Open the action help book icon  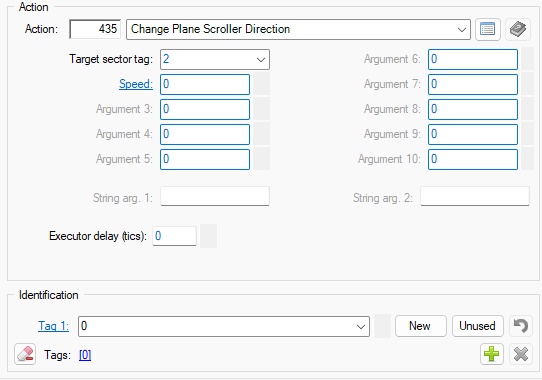click(518, 29)
